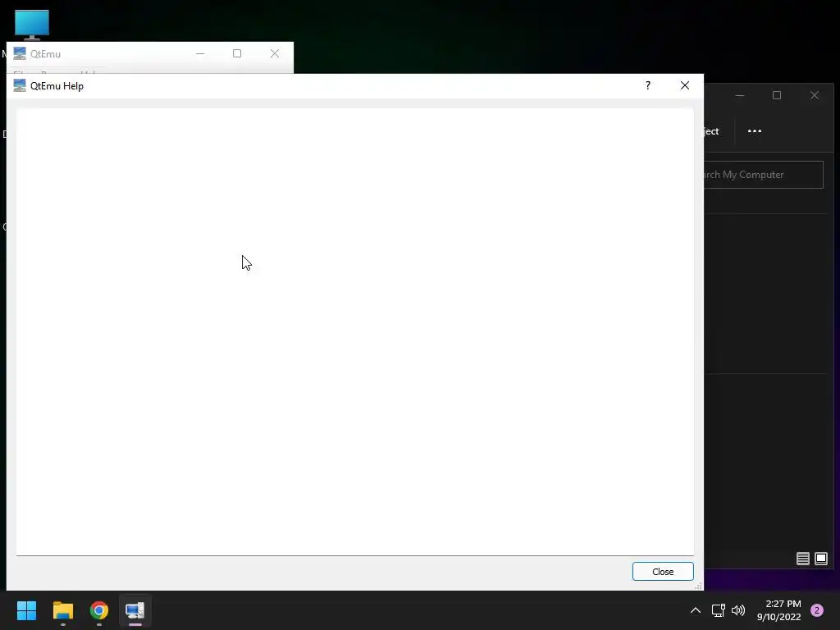Close the dark explorer window
The width and height of the screenshot is (840, 630).
815,95
